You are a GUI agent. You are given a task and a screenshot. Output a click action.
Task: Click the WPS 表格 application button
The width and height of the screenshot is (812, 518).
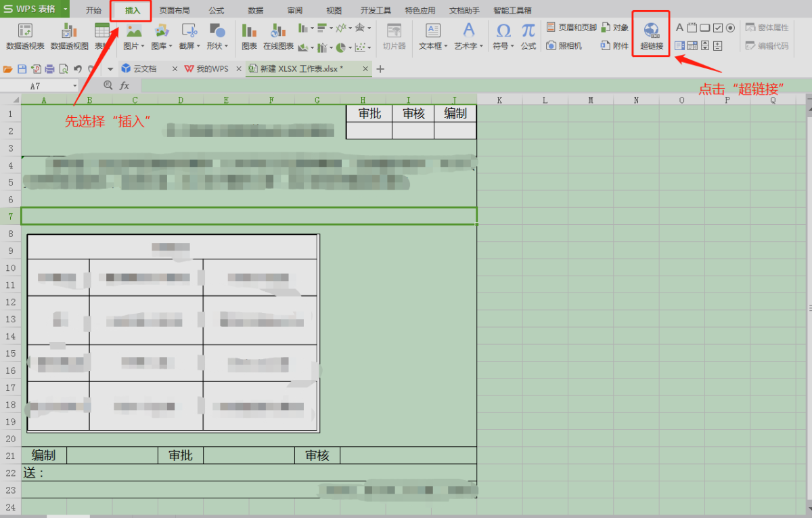pos(35,9)
